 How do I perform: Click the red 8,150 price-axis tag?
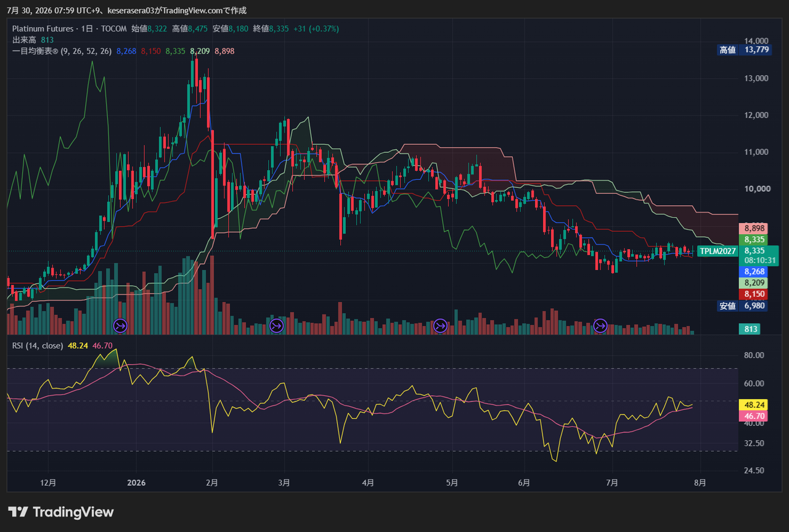(754, 295)
